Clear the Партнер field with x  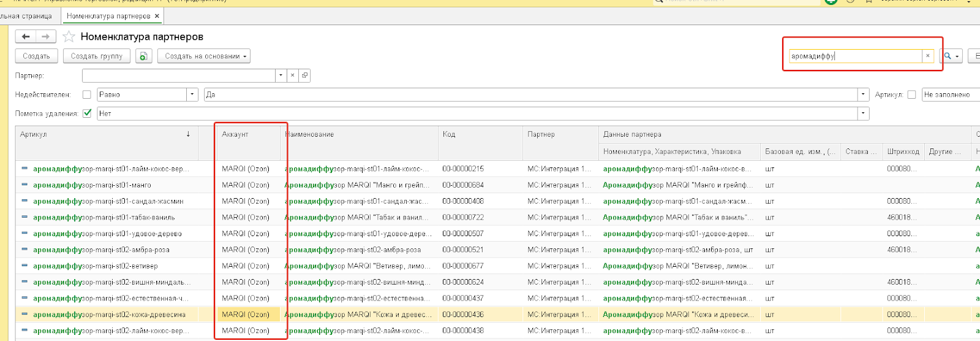click(293, 75)
